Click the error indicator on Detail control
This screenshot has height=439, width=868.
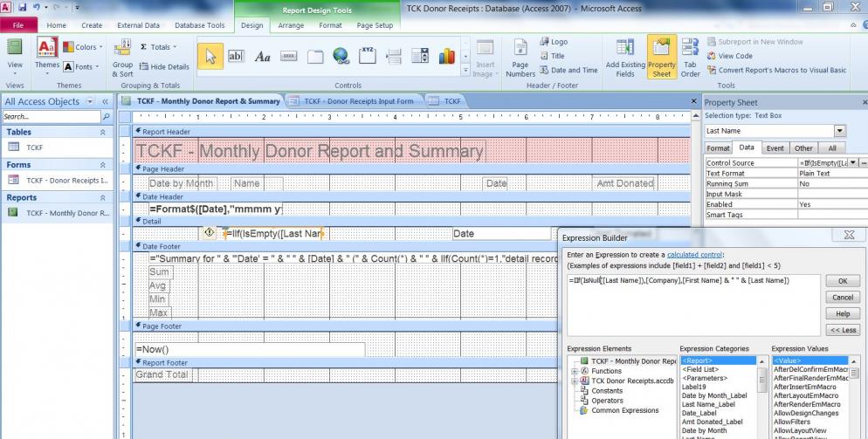[210, 233]
